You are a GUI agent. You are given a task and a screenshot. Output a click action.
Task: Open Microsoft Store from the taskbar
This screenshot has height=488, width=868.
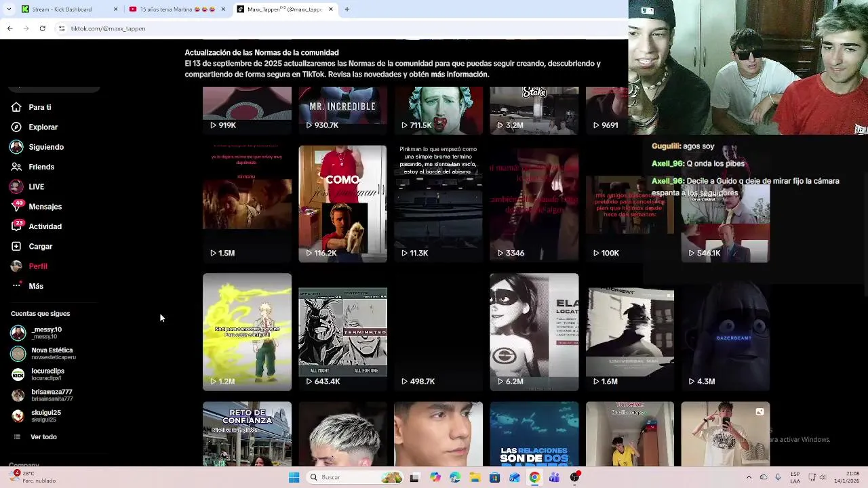pos(494,477)
